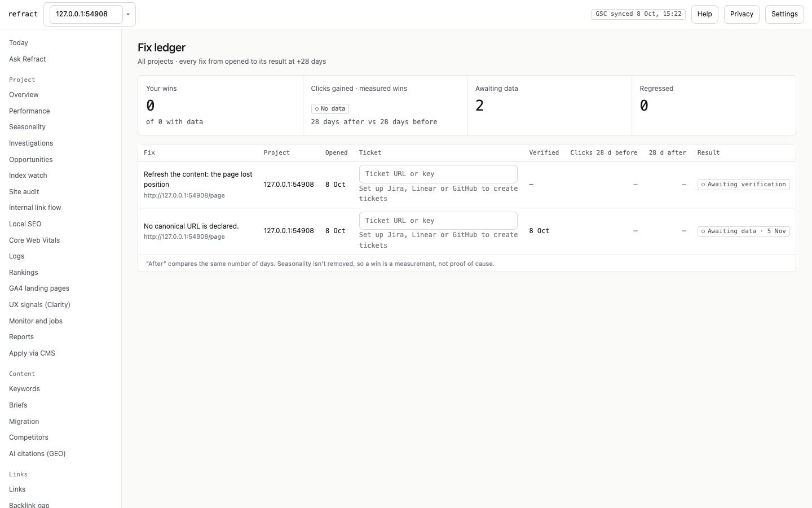812x508 pixels.
Task: Open the No canonical URL page link
Action: pyautogui.click(x=184, y=237)
